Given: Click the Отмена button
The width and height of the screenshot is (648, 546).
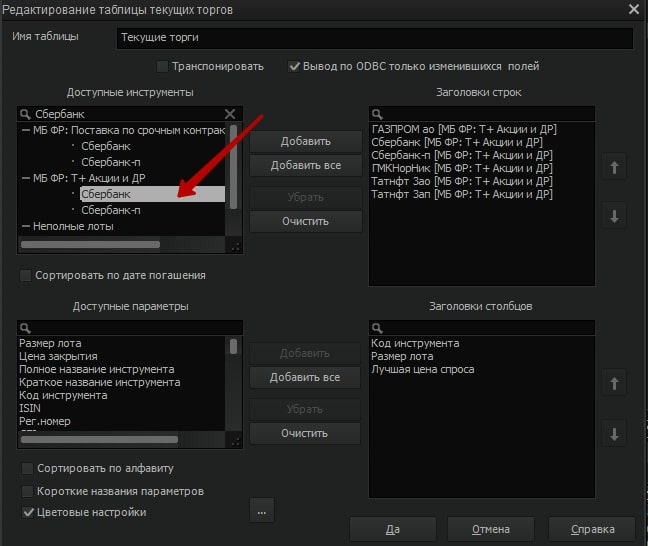Looking at the screenshot, I should coord(491,529).
